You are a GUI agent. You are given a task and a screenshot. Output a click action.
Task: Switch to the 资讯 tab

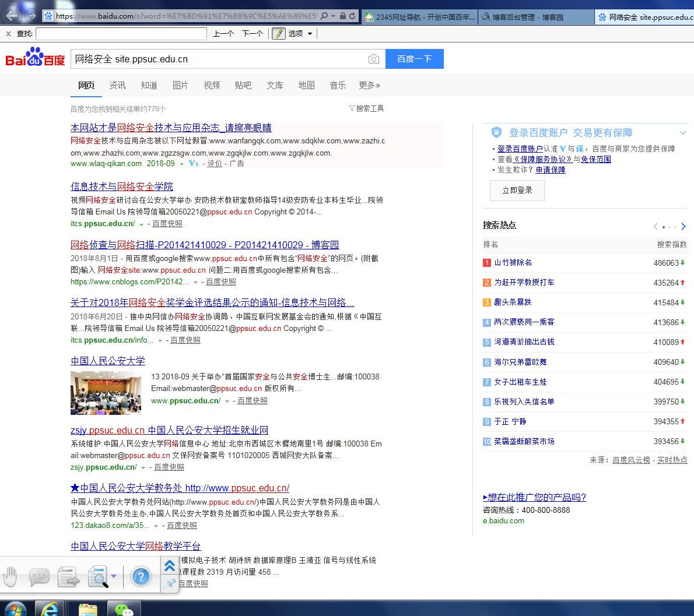(117, 85)
